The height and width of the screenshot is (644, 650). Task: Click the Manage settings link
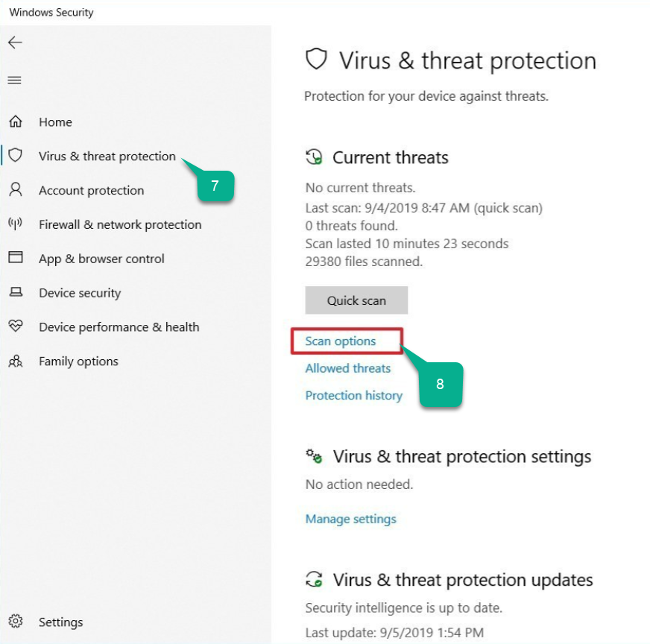coord(350,519)
